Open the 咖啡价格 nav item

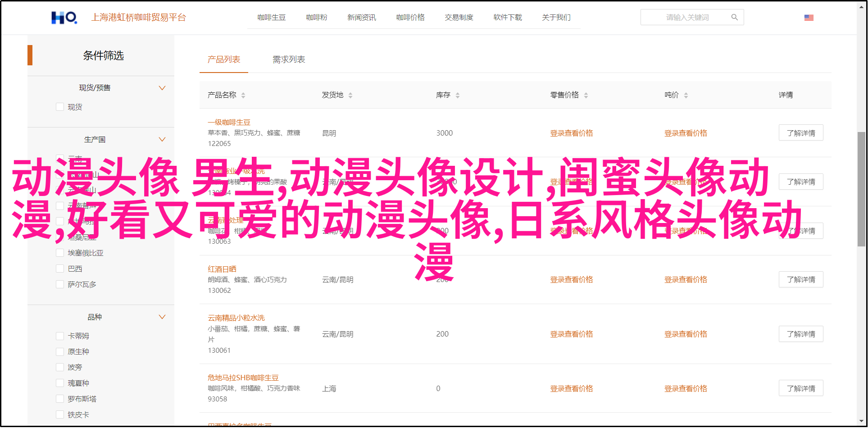[410, 18]
